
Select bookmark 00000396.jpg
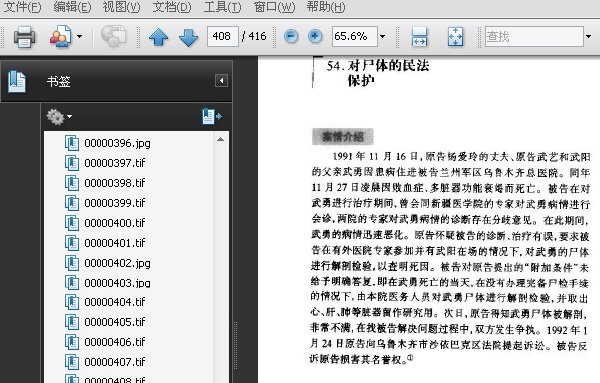coord(117,143)
